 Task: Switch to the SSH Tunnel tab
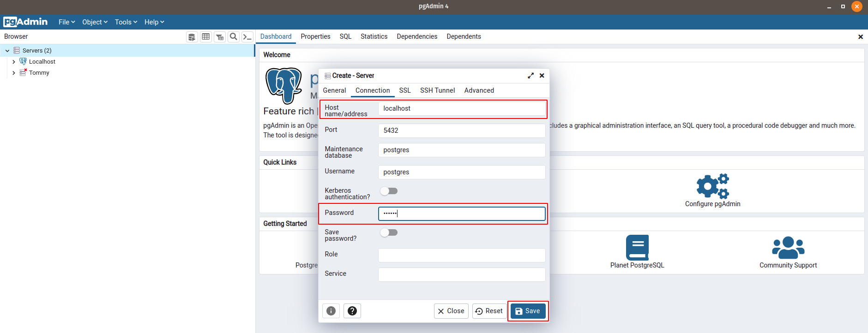[x=437, y=90]
